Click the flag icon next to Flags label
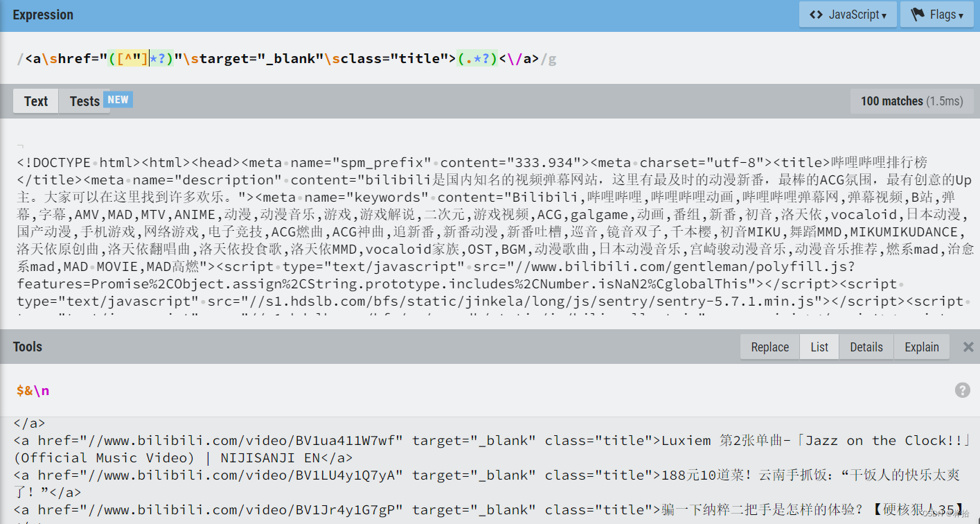 tap(919, 14)
